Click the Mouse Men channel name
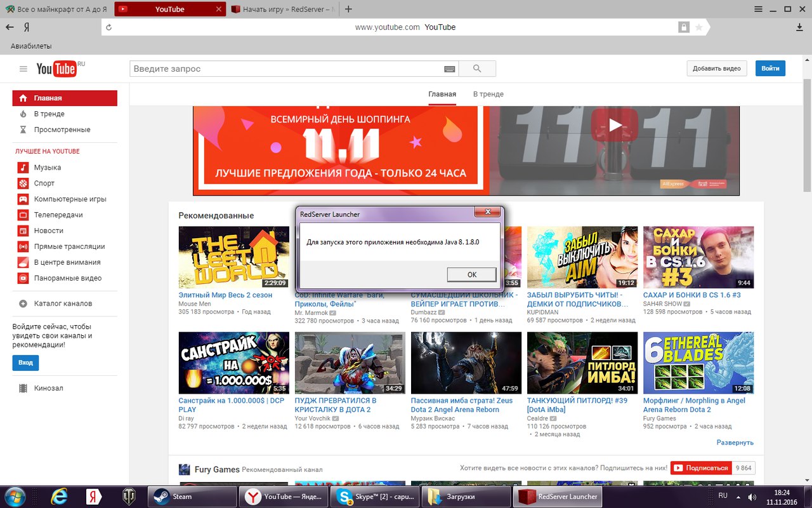 point(195,304)
